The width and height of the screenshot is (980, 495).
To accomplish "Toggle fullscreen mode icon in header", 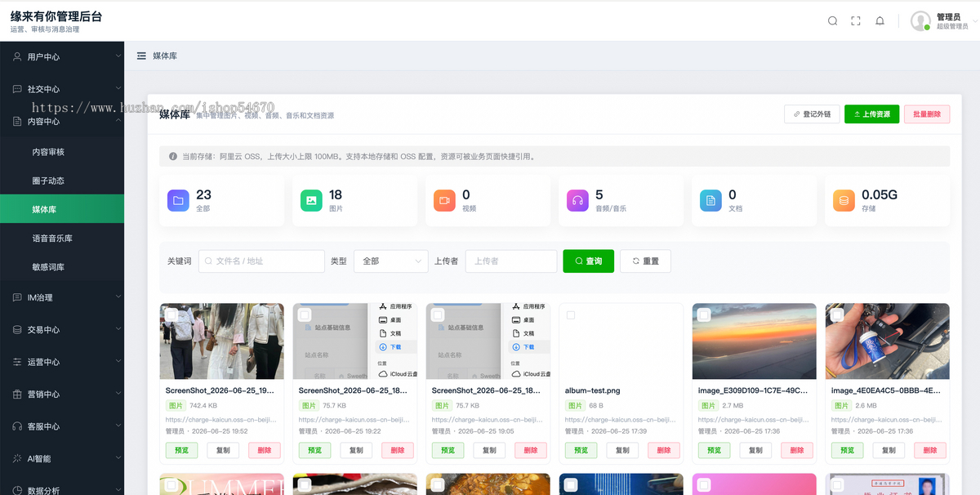I will 856,21.
